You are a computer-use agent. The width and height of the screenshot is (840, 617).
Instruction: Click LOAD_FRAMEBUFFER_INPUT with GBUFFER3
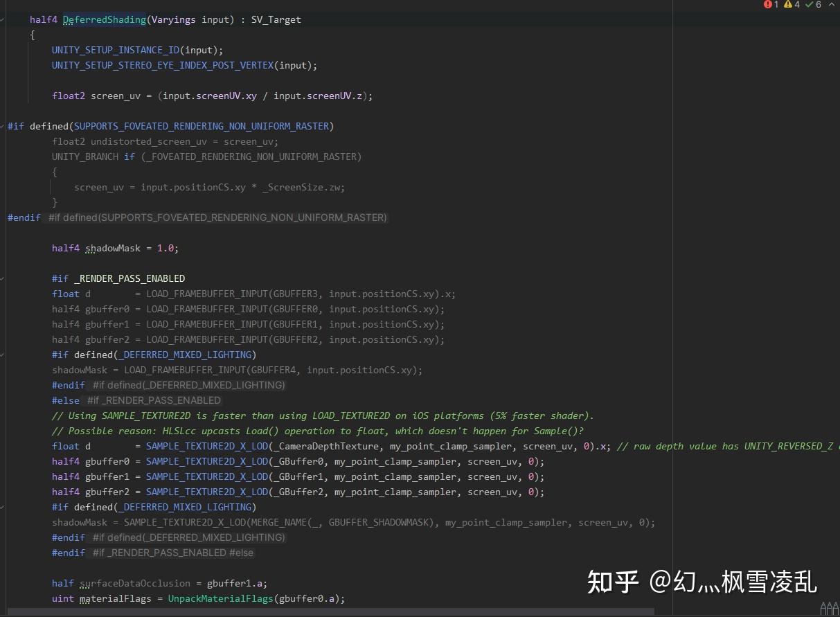(x=207, y=294)
